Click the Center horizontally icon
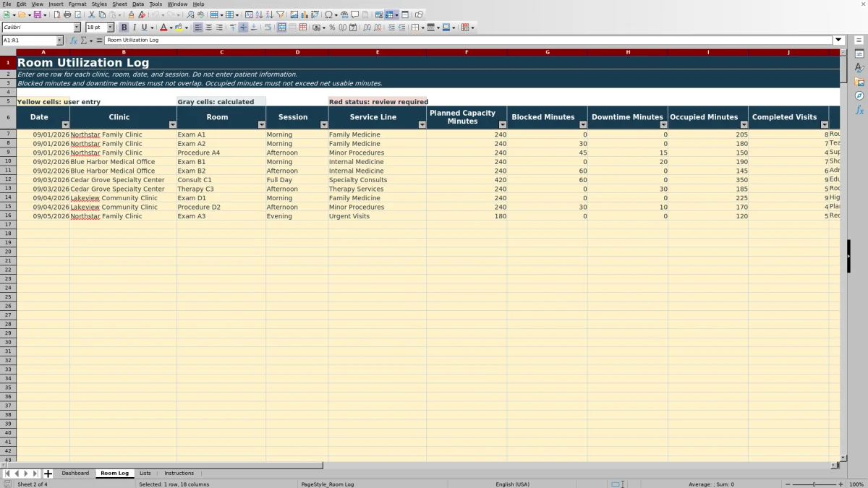 (208, 27)
